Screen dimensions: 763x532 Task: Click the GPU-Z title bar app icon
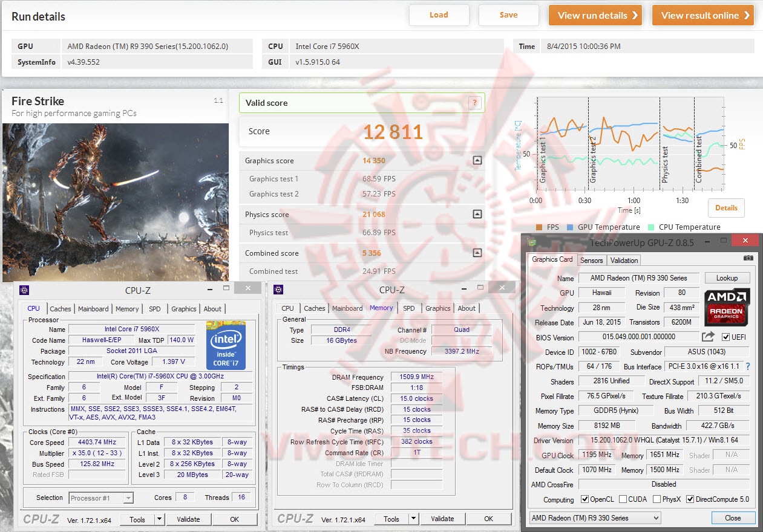coord(532,242)
